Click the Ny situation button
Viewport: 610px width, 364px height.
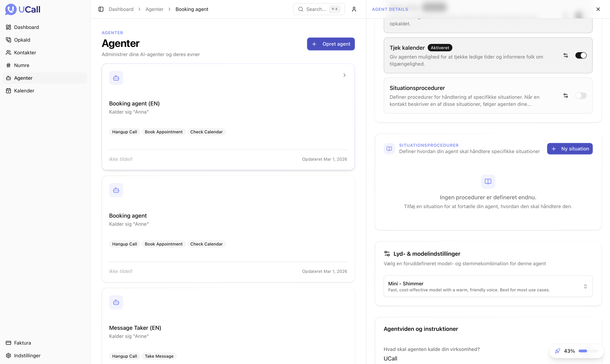click(570, 149)
